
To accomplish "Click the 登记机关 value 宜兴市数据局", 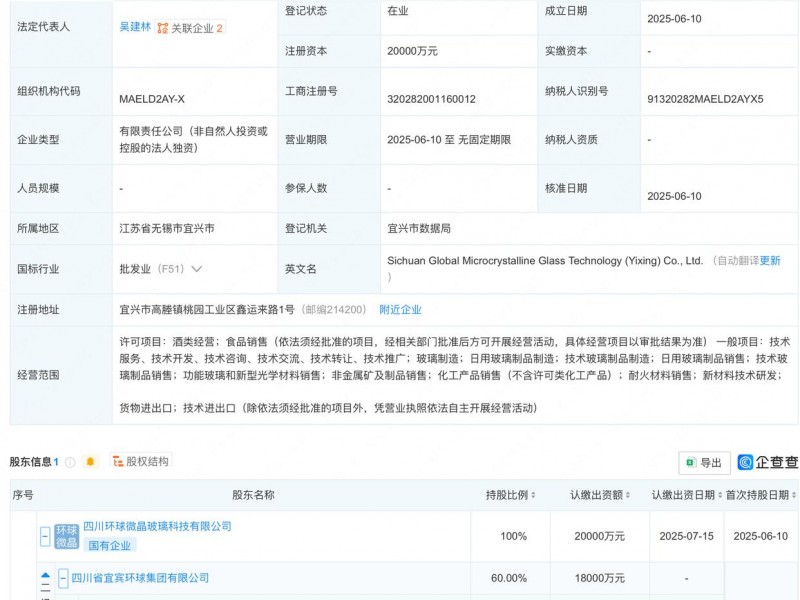I will point(419,229).
